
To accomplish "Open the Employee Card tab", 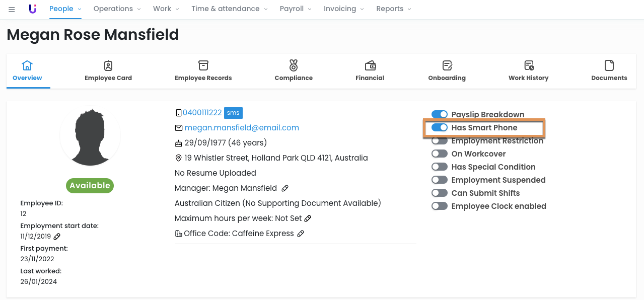I will click(108, 70).
